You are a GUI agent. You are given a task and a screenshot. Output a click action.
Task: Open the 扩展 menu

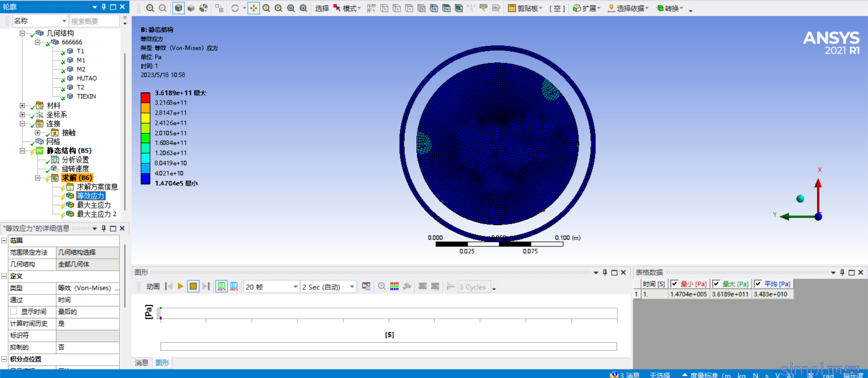pos(586,8)
